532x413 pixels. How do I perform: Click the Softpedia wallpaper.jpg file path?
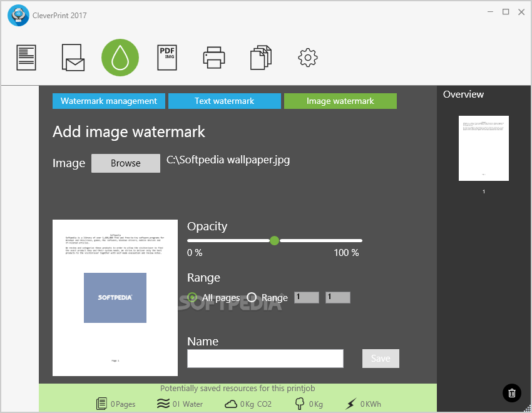coord(228,160)
